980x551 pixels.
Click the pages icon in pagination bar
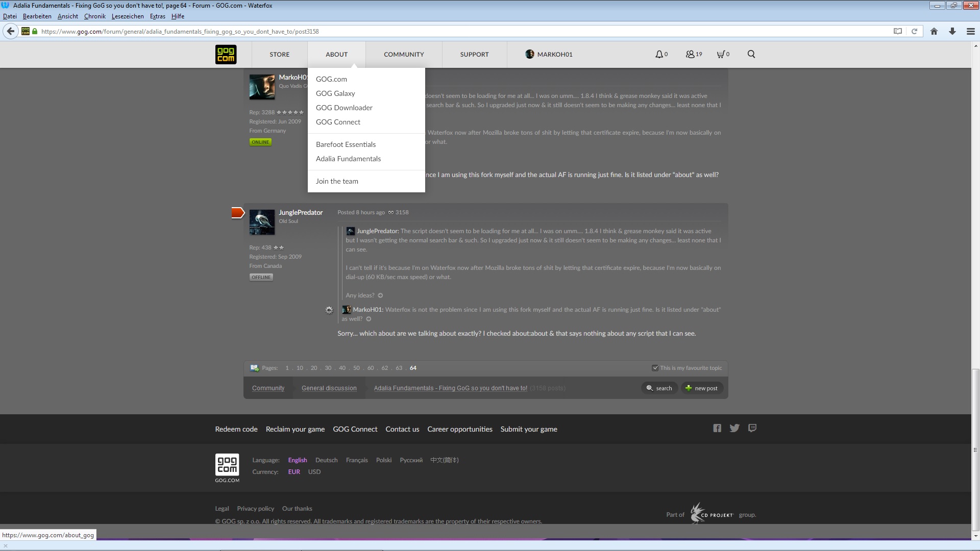click(254, 368)
